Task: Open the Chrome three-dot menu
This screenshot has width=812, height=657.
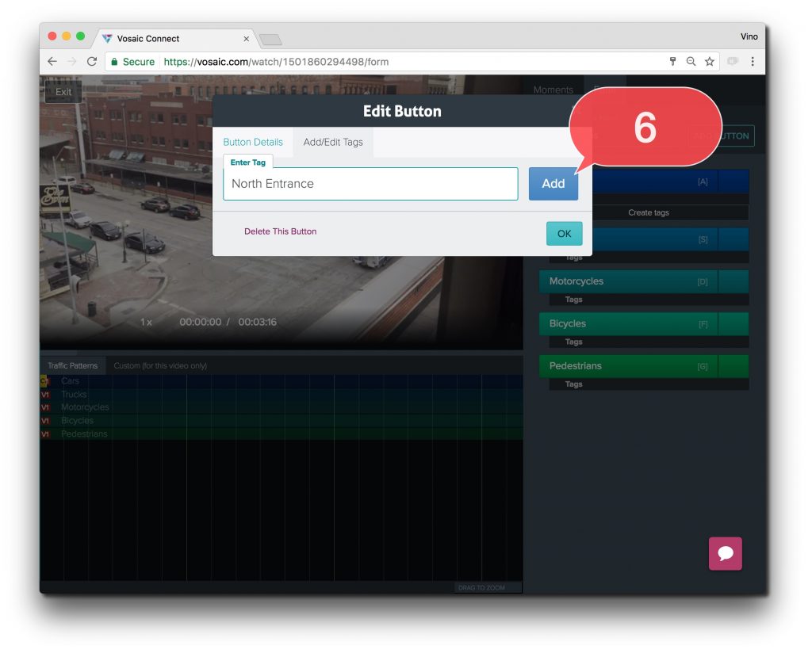Action: coord(753,62)
